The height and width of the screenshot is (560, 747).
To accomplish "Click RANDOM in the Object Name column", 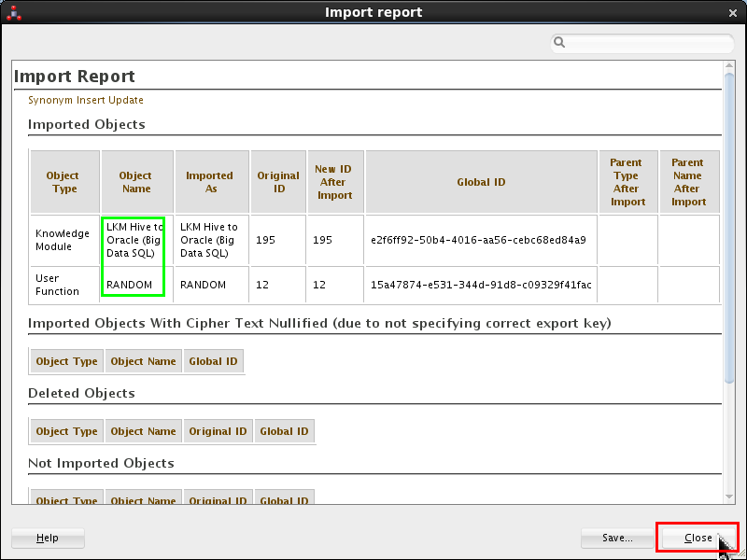I will (130, 285).
